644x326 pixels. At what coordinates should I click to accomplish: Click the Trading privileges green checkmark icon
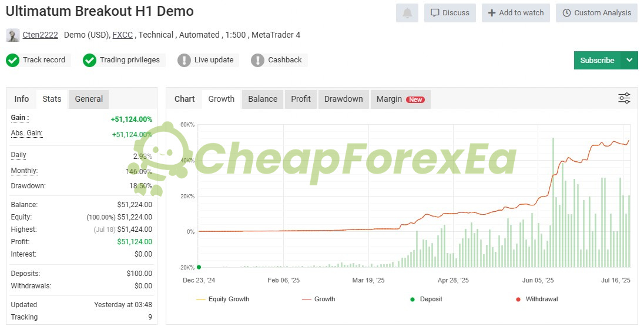click(89, 61)
